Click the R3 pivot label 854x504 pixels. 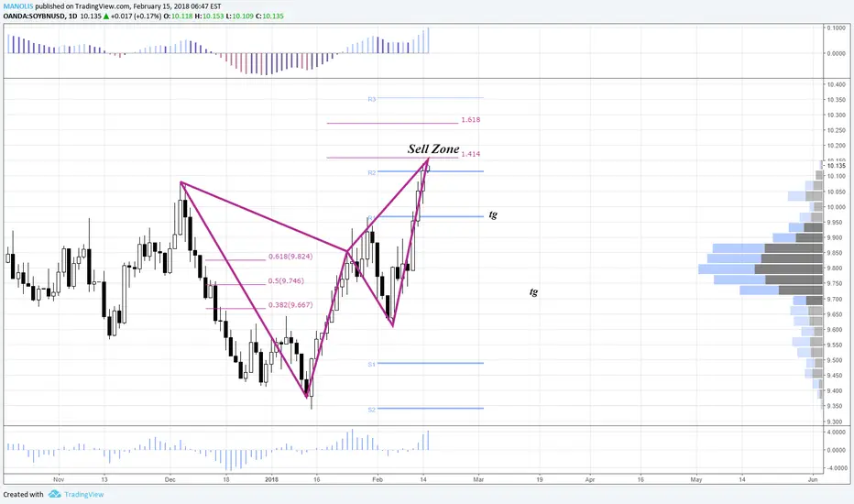(371, 100)
